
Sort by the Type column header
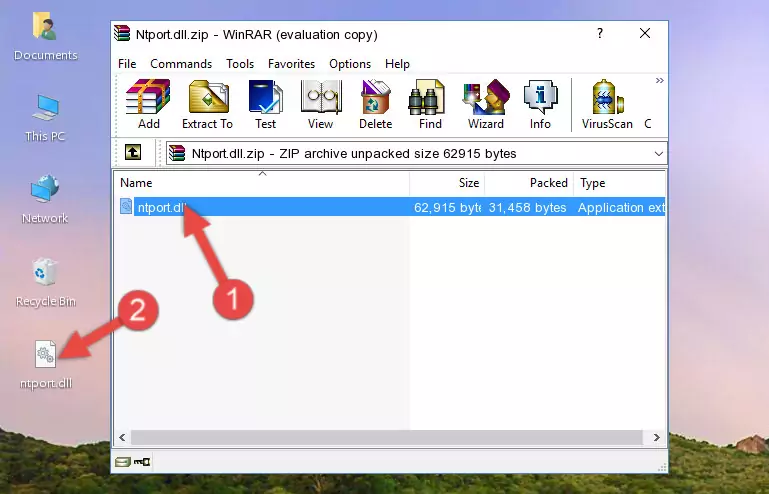click(x=619, y=182)
